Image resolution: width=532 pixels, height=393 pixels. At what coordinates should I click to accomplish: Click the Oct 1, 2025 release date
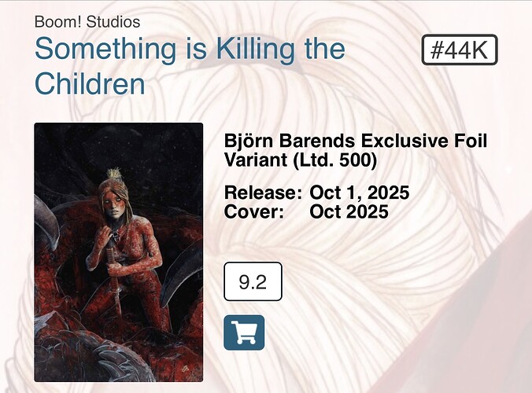coord(359,193)
